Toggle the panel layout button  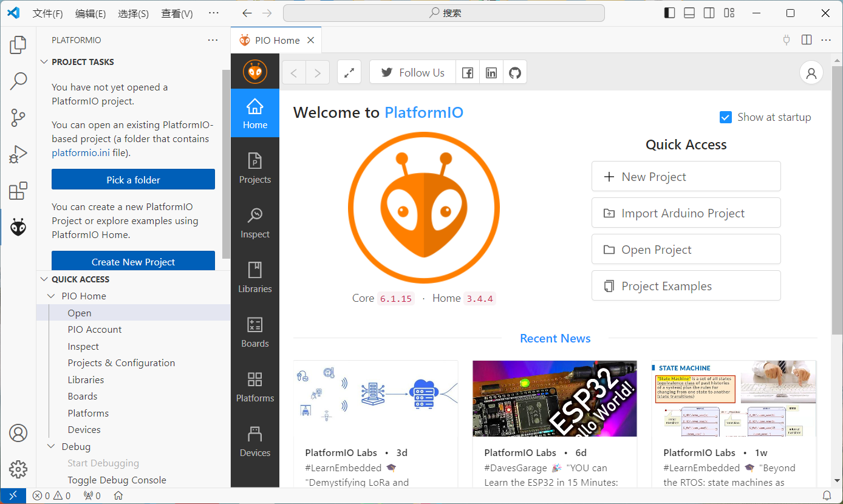[x=689, y=13]
